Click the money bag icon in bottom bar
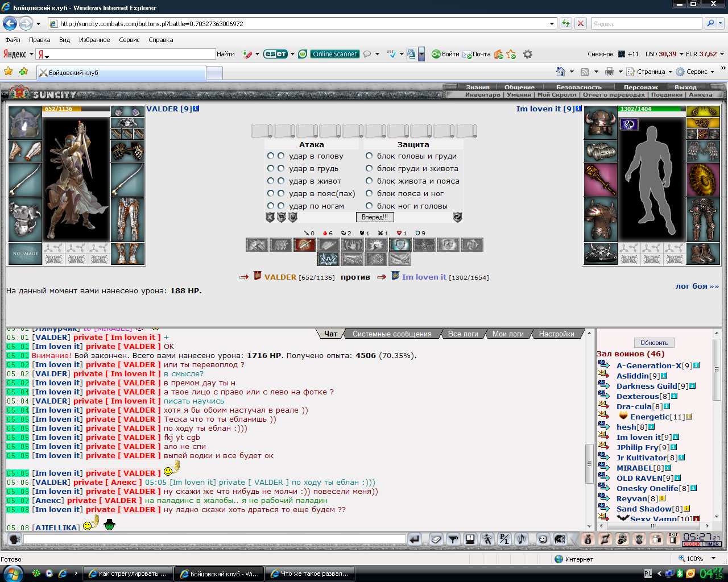This screenshot has height=582, width=728. (589, 539)
